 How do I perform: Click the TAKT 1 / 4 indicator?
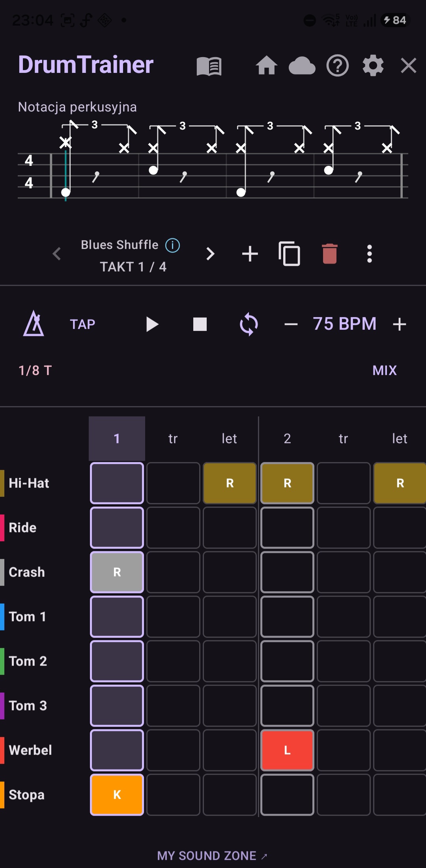point(133,267)
